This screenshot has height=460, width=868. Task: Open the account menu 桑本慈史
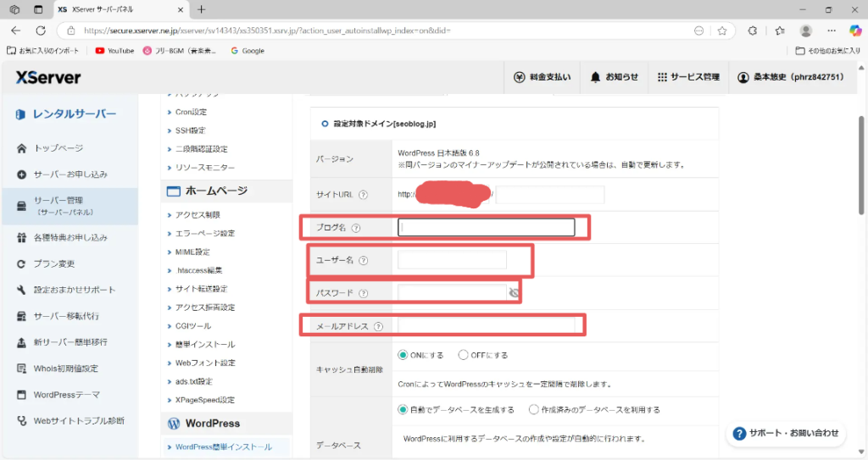791,77
